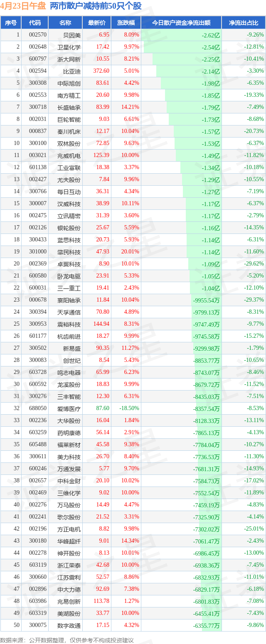Click -18.50% change for 爱博医疗
The image size is (266, 644).
129,408
